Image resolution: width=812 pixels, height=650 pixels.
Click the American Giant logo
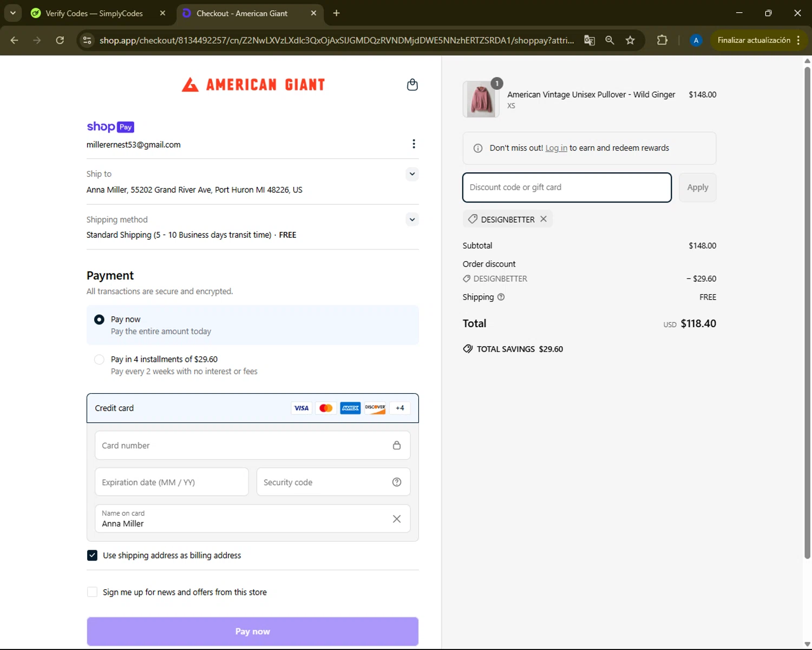[x=253, y=84]
